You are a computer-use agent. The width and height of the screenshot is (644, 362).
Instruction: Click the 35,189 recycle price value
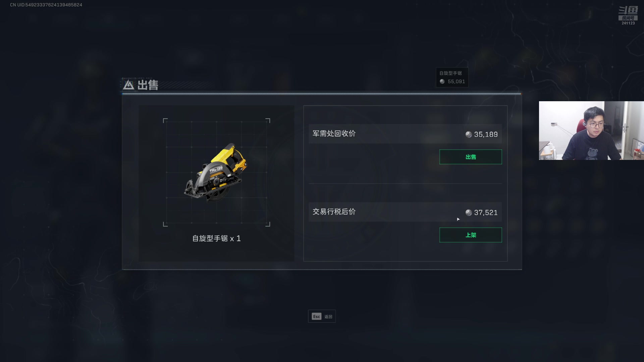[x=486, y=134]
